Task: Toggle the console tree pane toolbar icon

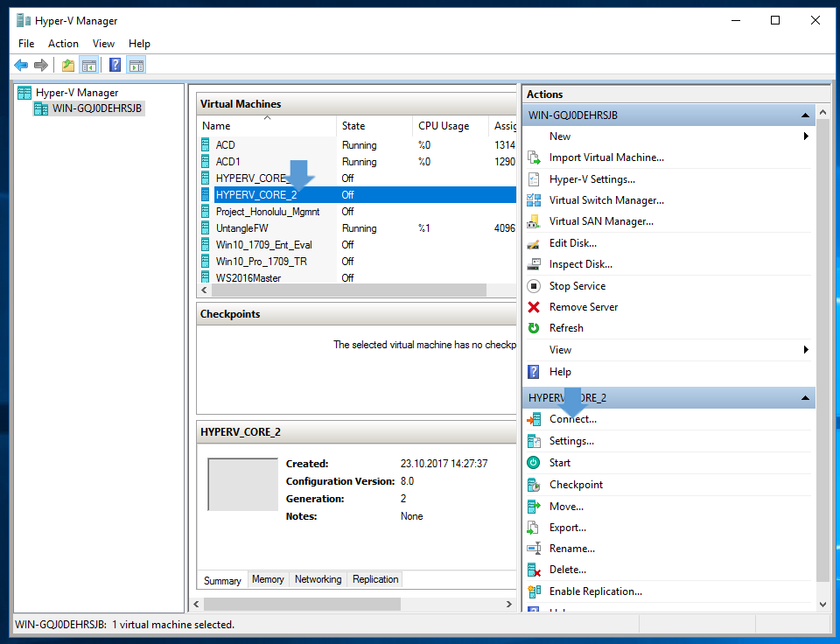Action: [89, 66]
